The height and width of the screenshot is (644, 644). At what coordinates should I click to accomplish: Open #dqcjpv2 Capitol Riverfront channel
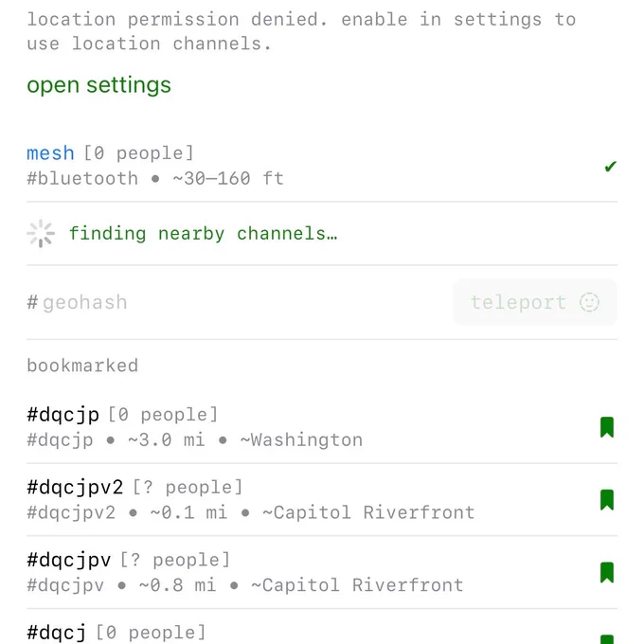click(322, 500)
